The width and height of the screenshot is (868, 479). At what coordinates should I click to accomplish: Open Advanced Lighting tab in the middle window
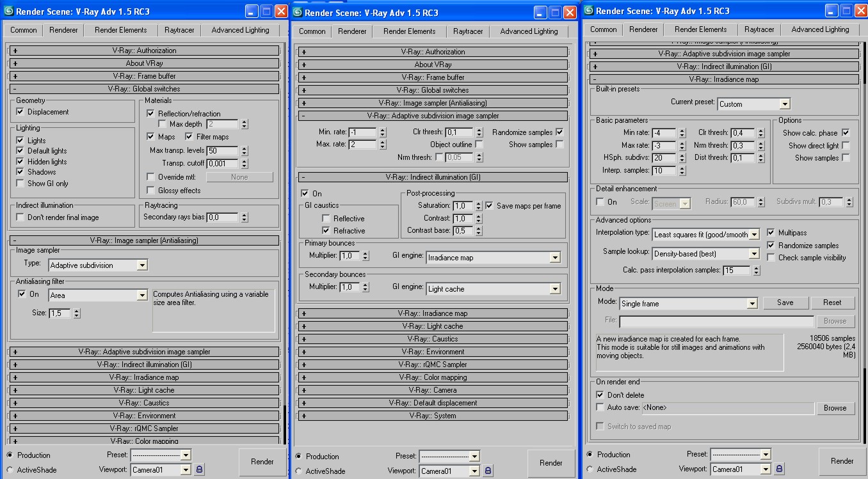click(x=529, y=31)
